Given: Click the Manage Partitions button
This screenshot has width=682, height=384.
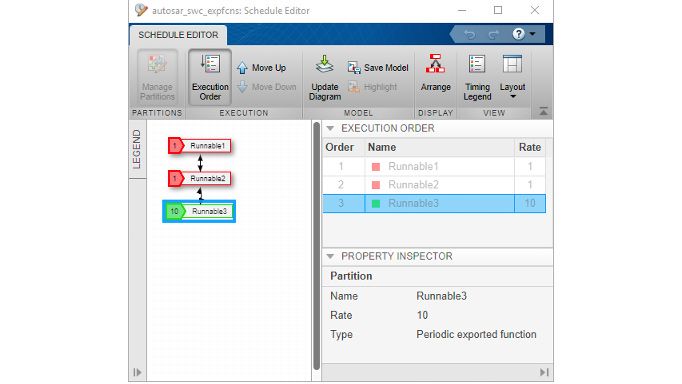Looking at the screenshot, I should pyautogui.click(x=157, y=77).
